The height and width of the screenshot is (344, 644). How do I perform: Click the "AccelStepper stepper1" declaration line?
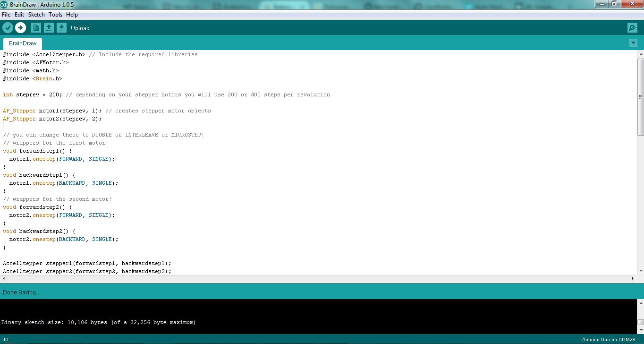click(87, 263)
